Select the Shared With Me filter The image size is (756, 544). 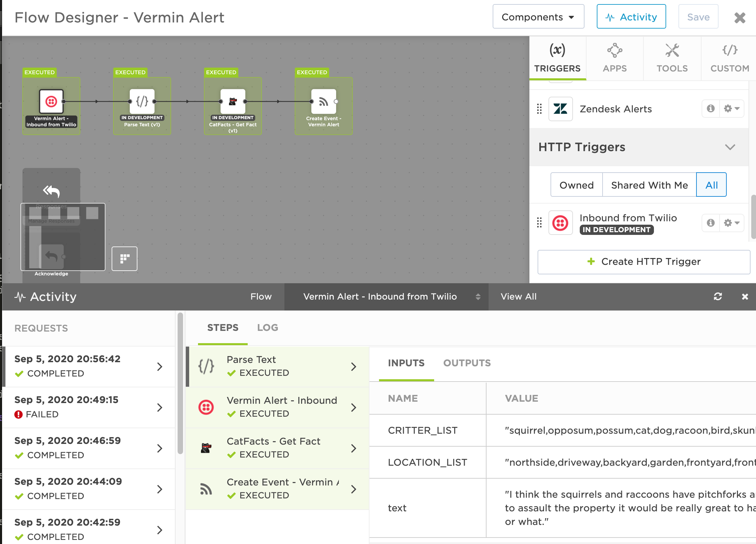(649, 185)
